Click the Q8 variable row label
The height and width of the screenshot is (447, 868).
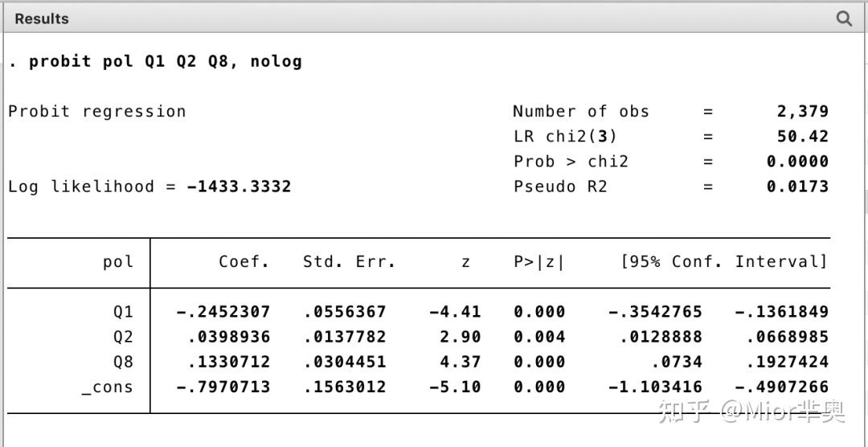(123, 362)
